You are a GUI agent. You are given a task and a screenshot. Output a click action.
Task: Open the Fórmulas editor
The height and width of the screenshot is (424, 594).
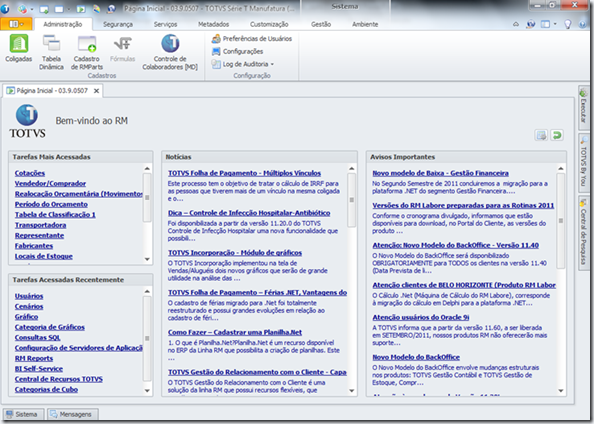click(122, 48)
